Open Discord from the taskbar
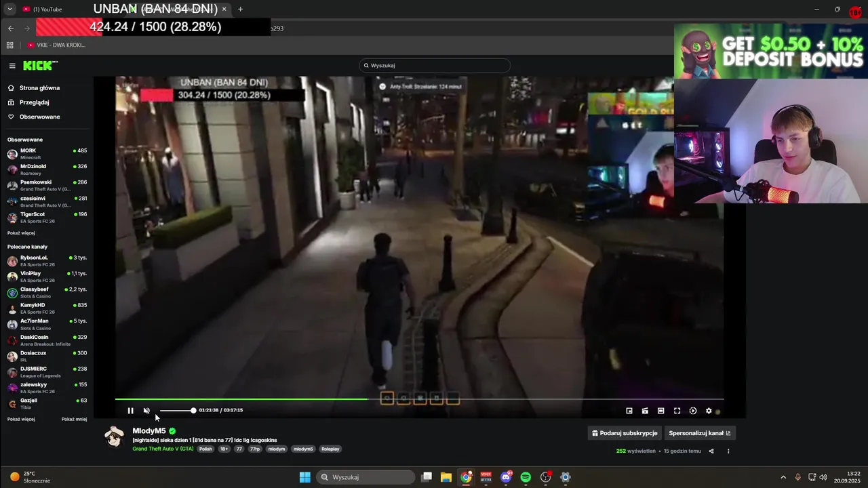This screenshot has height=488, width=868. tap(506, 477)
